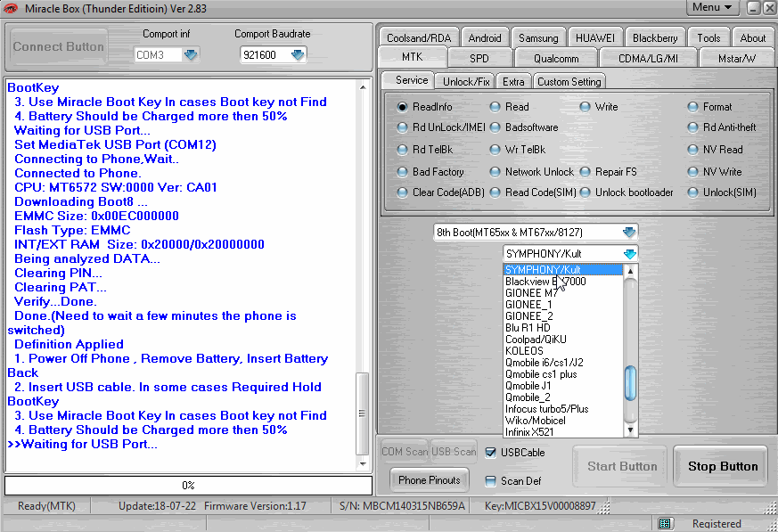The image size is (778, 532).
Task: Click the calculator icon in status bar
Action: 665,523
